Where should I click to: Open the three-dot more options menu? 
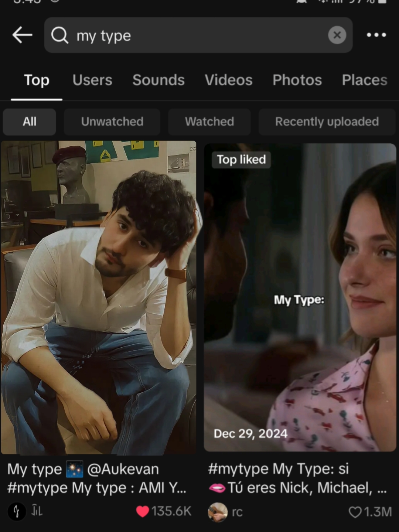[376, 35]
